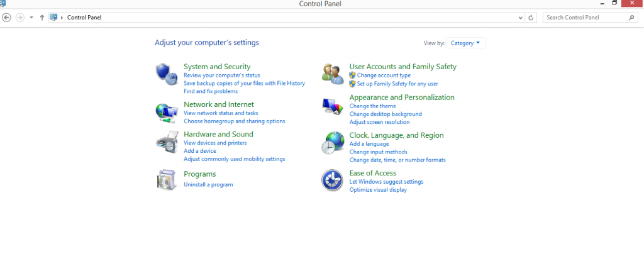This screenshot has width=644, height=256.
Task: Open the address bar history dropdown
Action: (x=521, y=18)
